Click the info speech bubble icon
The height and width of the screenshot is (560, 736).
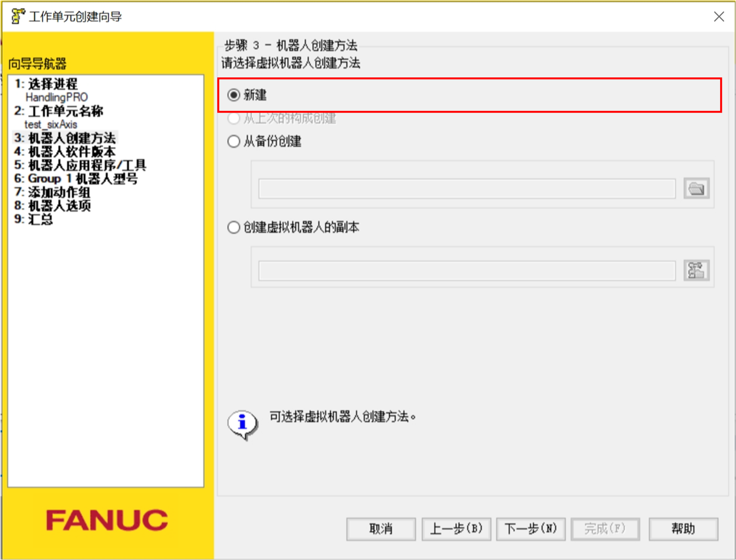(x=241, y=422)
